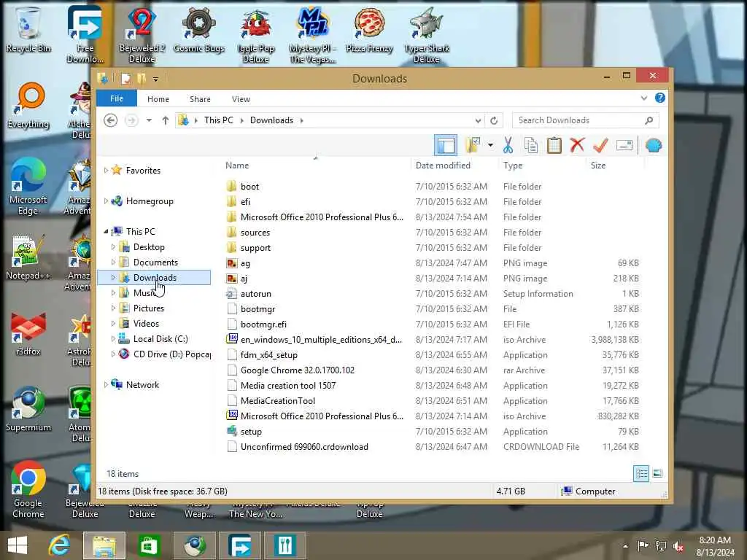The height and width of the screenshot is (560, 747).
Task: Open the File menu tab
Action: pyautogui.click(x=117, y=98)
